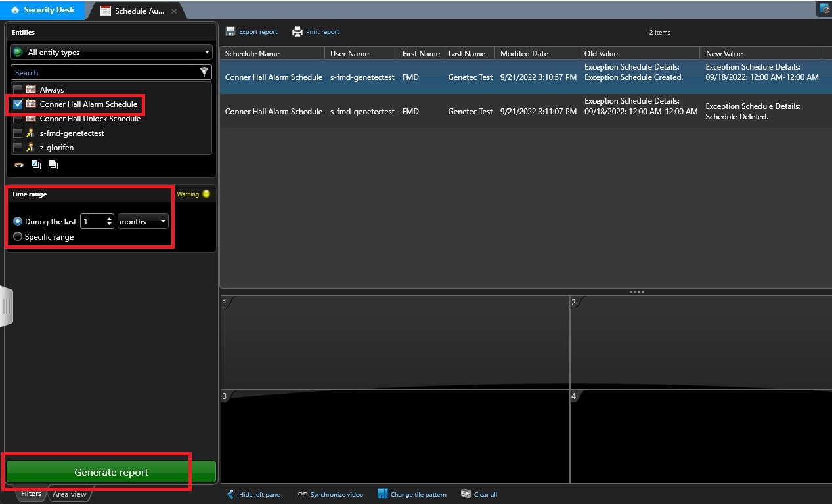Click the Generate report button
Image resolution: width=832 pixels, height=504 pixels.
111,472
